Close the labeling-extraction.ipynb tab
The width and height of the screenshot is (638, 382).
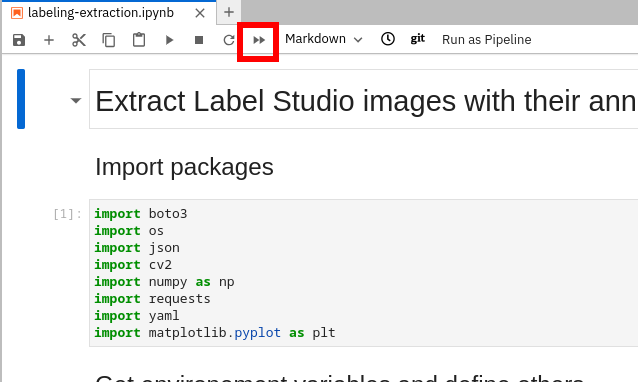[200, 13]
